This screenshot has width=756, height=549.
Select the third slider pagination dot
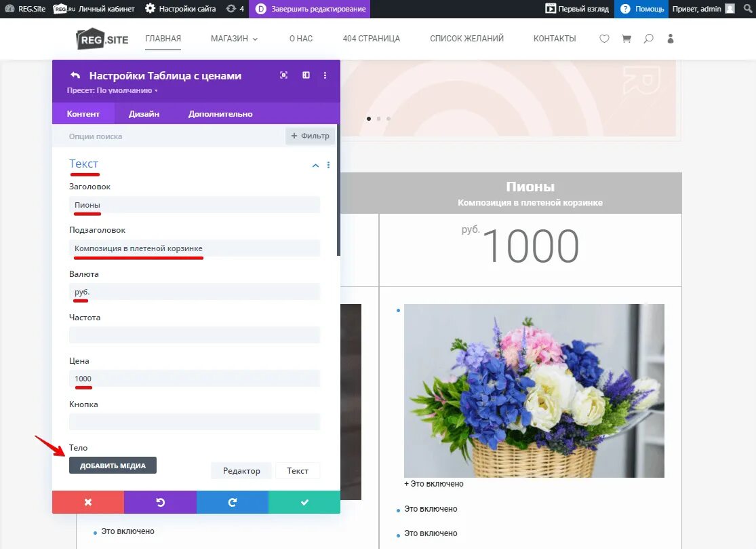[x=389, y=119]
